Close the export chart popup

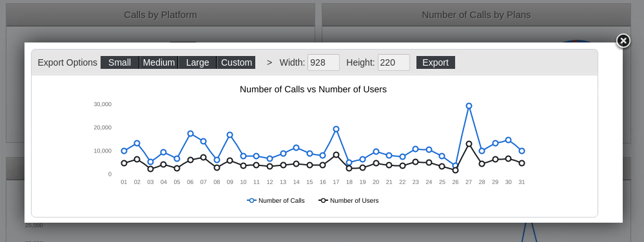point(623,41)
